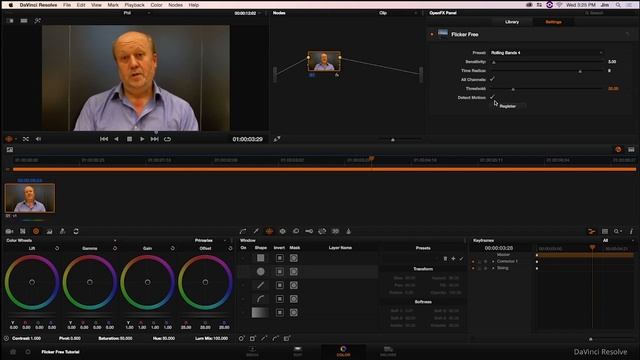Open the Blur palette icon

point(296,231)
